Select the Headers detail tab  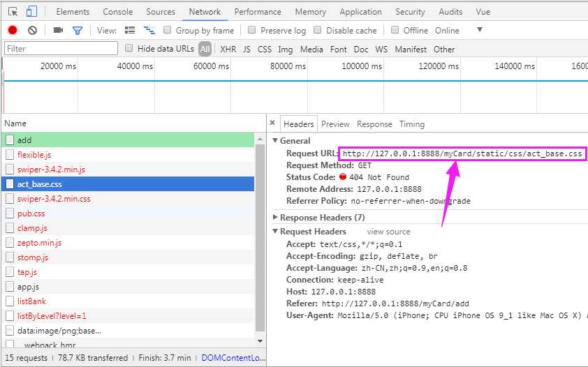(x=298, y=124)
